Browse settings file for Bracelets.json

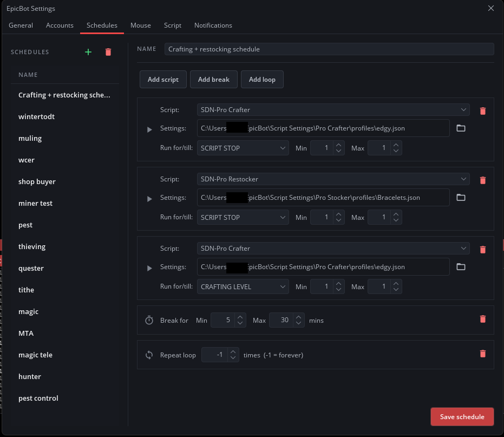coord(461,198)
